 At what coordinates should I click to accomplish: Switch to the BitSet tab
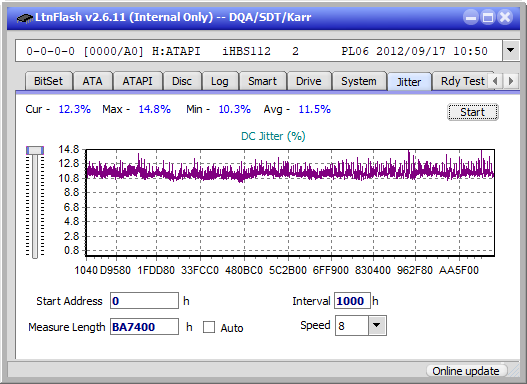[x=48, y=81]
